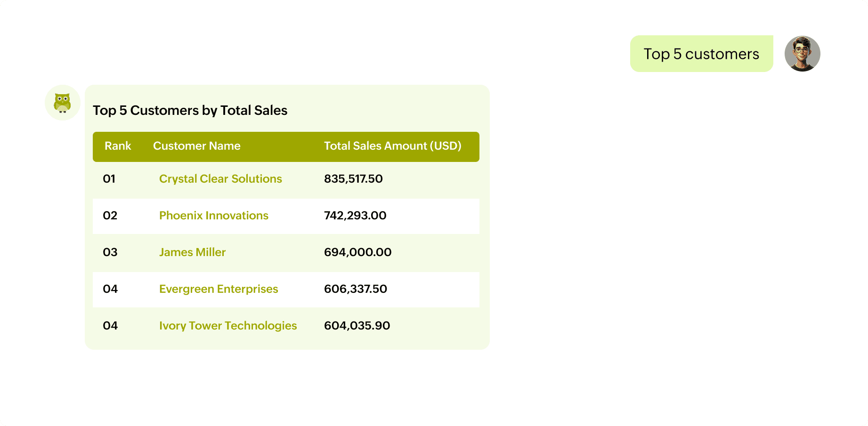Click rank number 01 in the table
The height and width of the screenshot is (426, 868).
click(x=109, y=179)
